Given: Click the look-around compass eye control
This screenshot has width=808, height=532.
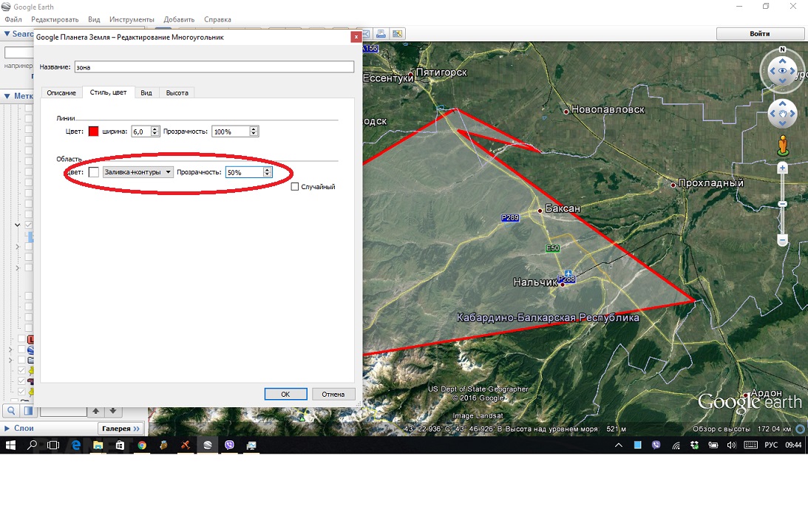Looking at the screenshot, I should (x=782, y=71).
